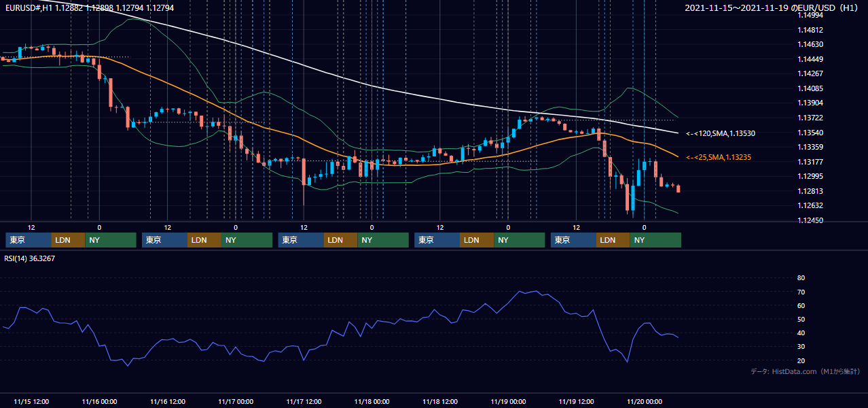Click price axis label 1.12632

pyautogui.click(x=810, y=205)
